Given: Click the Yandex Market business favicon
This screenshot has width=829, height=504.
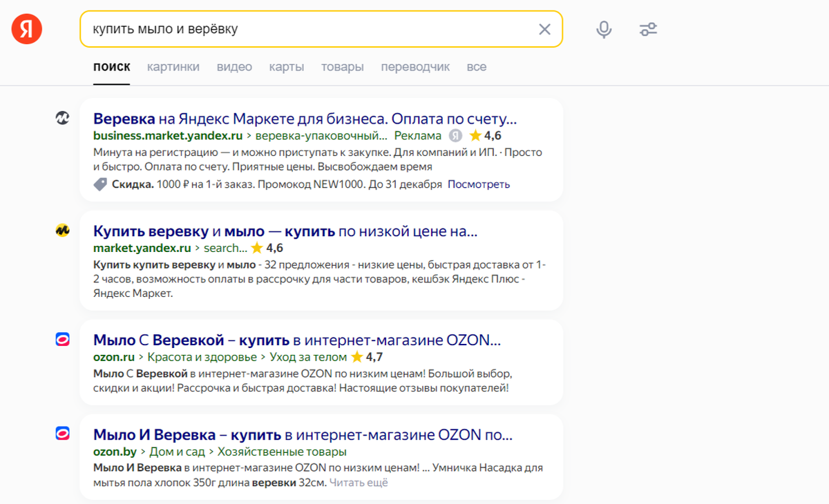Looking at the screenshot, I should coord(63,118).
